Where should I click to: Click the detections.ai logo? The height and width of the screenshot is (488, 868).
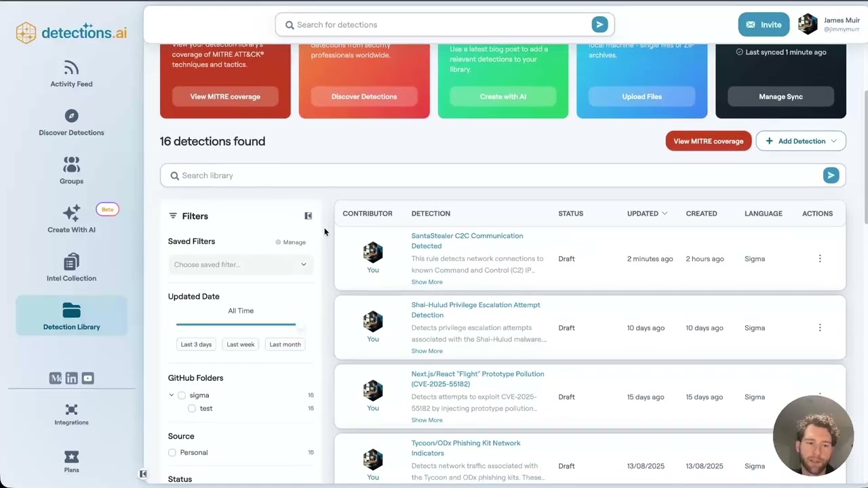pyautogui.click(x=71, y=33)
